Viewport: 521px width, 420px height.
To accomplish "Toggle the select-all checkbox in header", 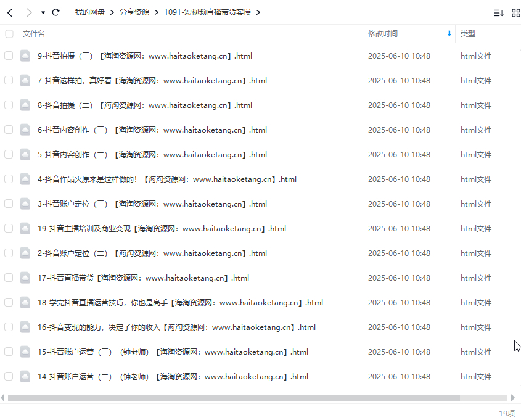I will (9, 33).
